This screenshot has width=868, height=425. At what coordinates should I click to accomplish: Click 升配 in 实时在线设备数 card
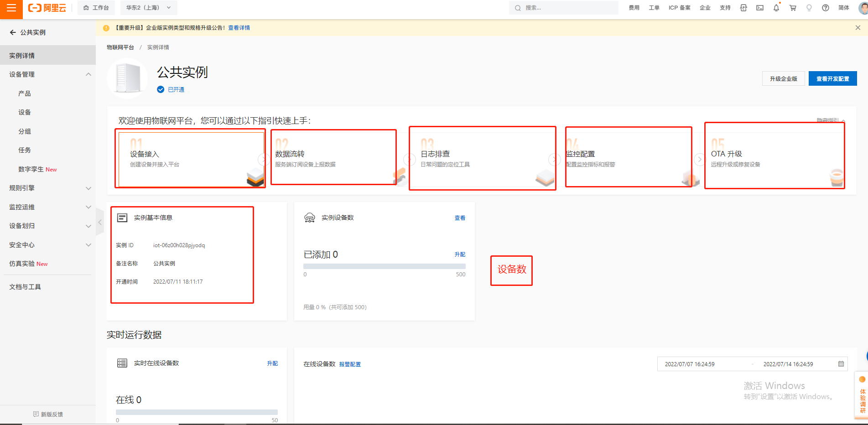(272, 363)
